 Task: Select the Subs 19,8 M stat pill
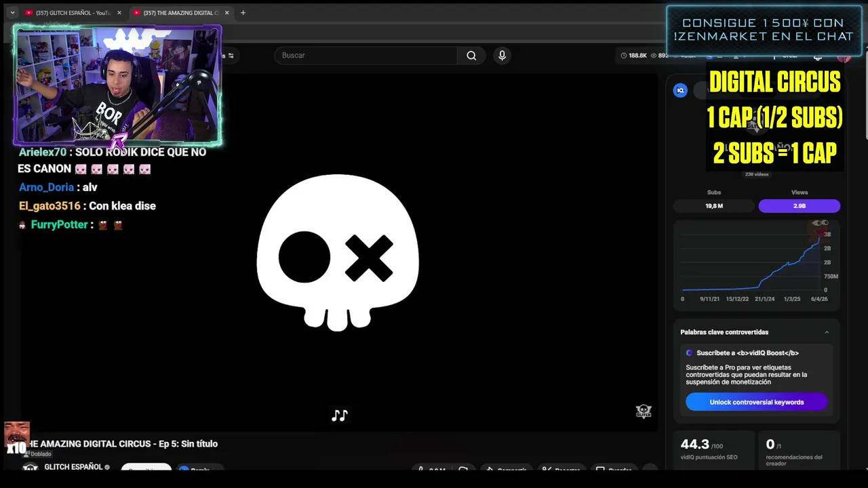click(714, 206)
